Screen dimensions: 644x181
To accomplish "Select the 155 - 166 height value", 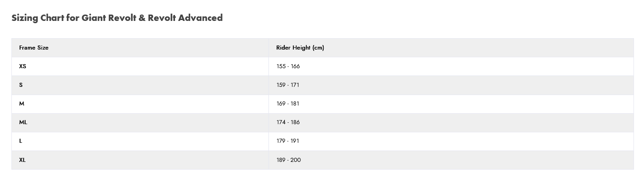I will tap(288, 66).
